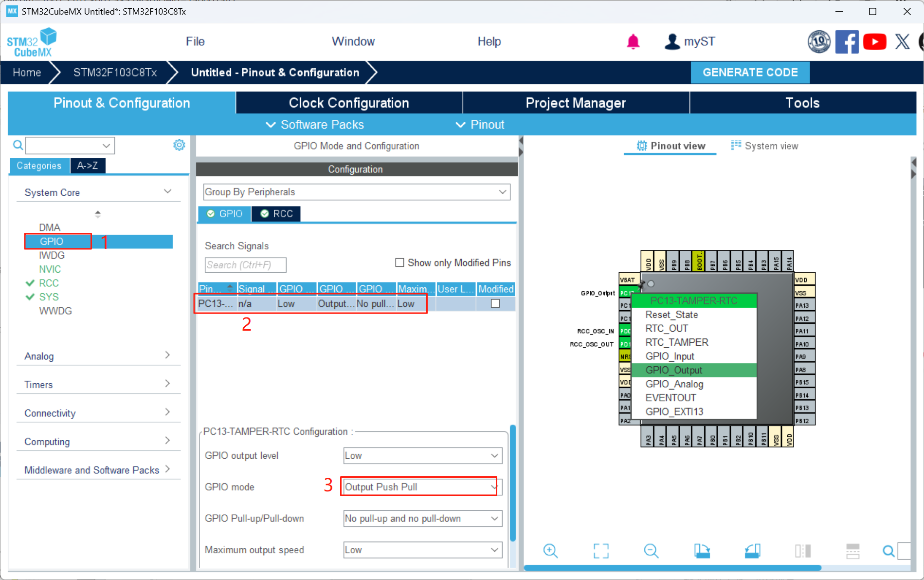This screenshot has height=580, width=924.
Task: Click the pin search magnifier in pinout toolbar
Action: (x=888, y=551)
